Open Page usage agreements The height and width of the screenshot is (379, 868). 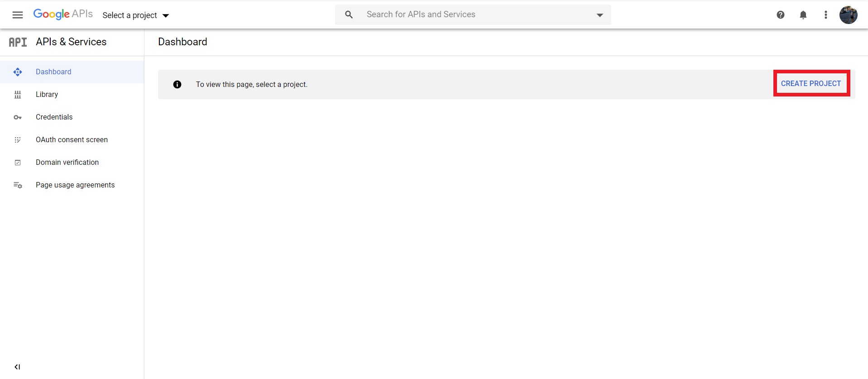(75, 185)
